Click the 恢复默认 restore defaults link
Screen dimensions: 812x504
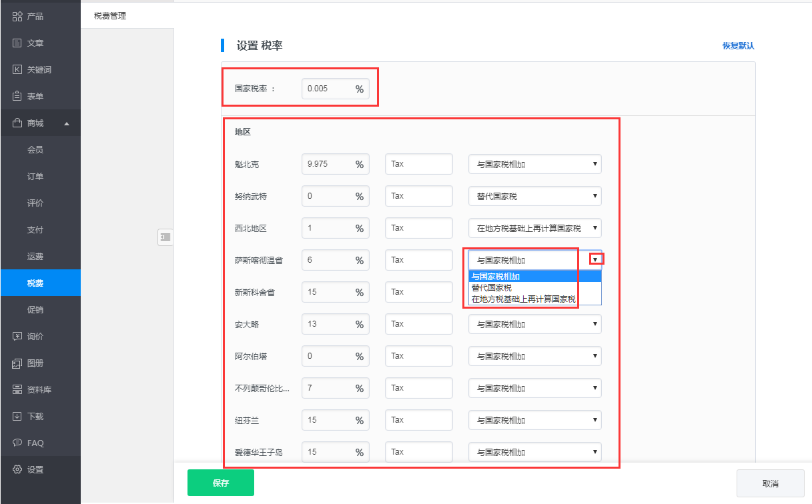[x=738, y=46]
